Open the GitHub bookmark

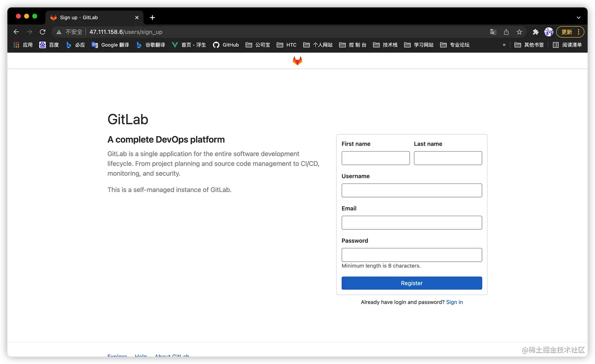(226, 45)
